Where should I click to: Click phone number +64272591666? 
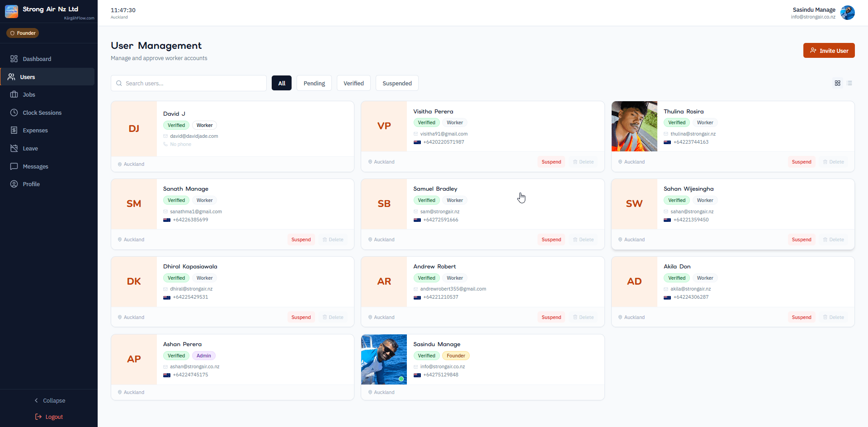click(440, 220)
